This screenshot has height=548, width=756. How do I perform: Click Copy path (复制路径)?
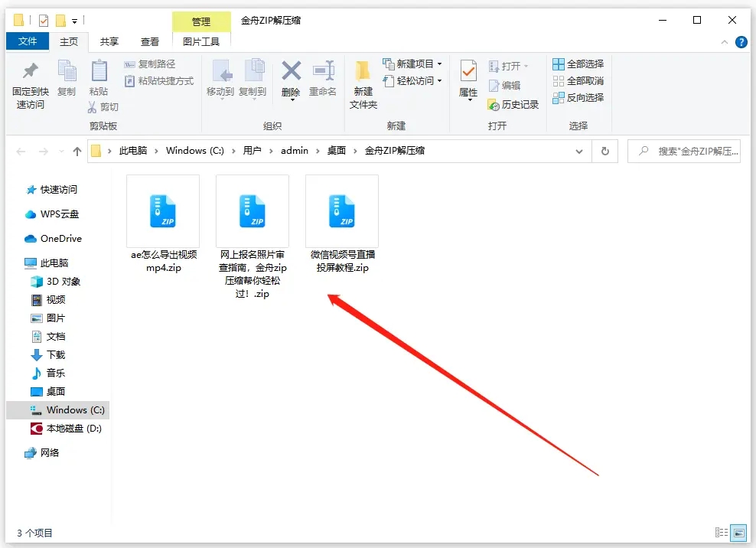(x=149, y=64)
